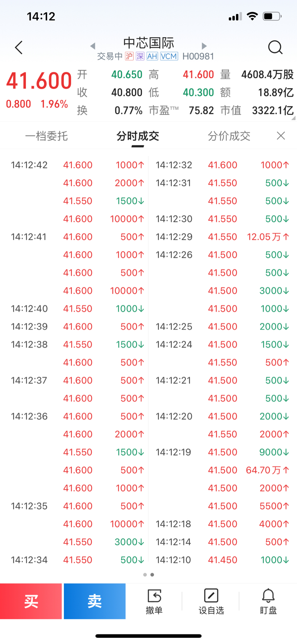Tap the AH badge icon

(152, 57)
